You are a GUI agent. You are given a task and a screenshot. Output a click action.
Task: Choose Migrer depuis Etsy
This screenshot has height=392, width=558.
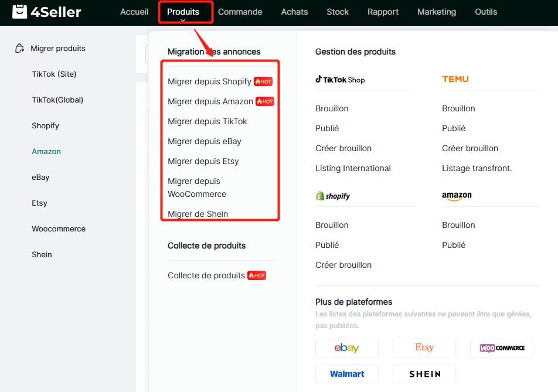[x=203, y=161]
